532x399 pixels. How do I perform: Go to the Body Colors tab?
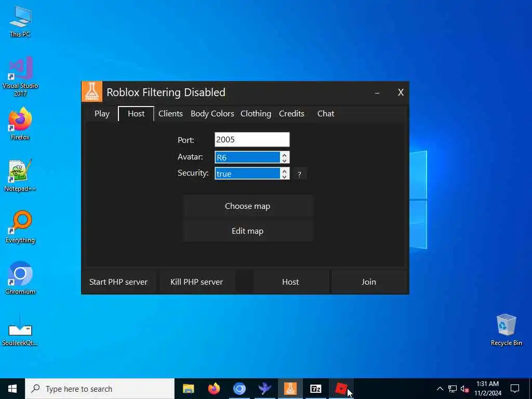[212, 114]
